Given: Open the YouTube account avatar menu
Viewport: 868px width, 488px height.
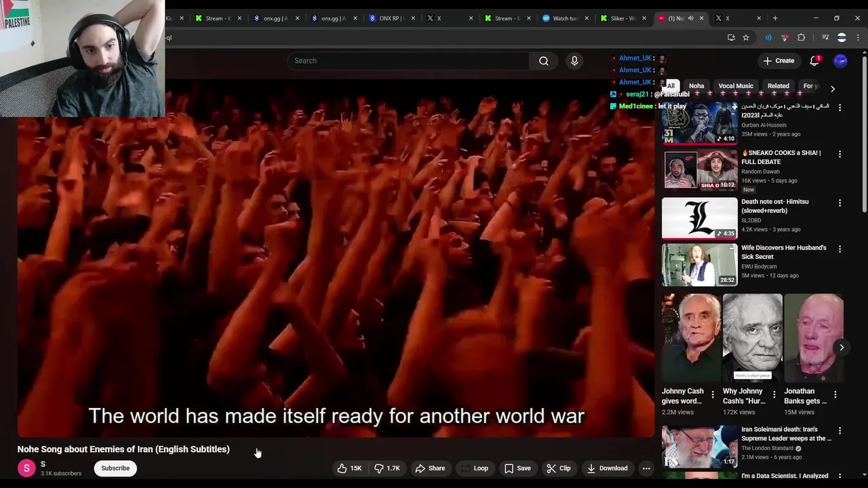Looking at the screenshot, I should 840,61.
